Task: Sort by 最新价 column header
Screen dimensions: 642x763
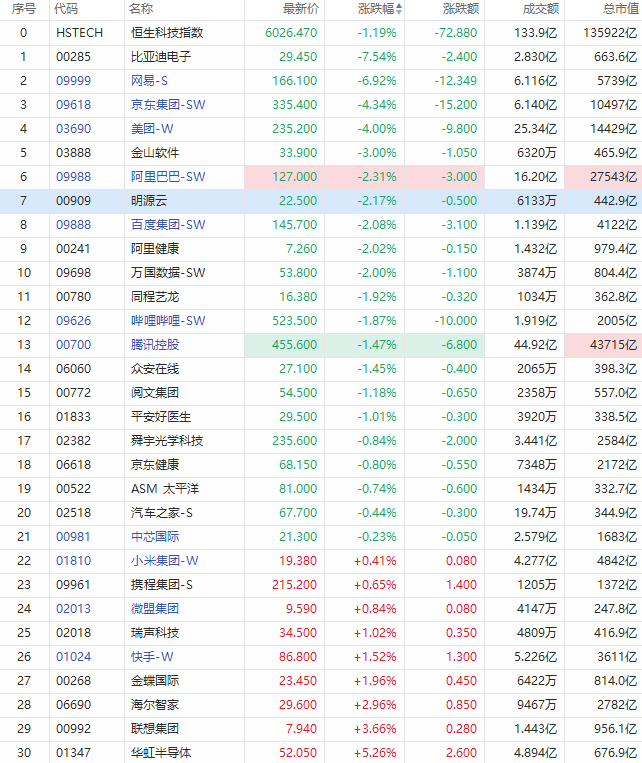Action: point(301,9)
